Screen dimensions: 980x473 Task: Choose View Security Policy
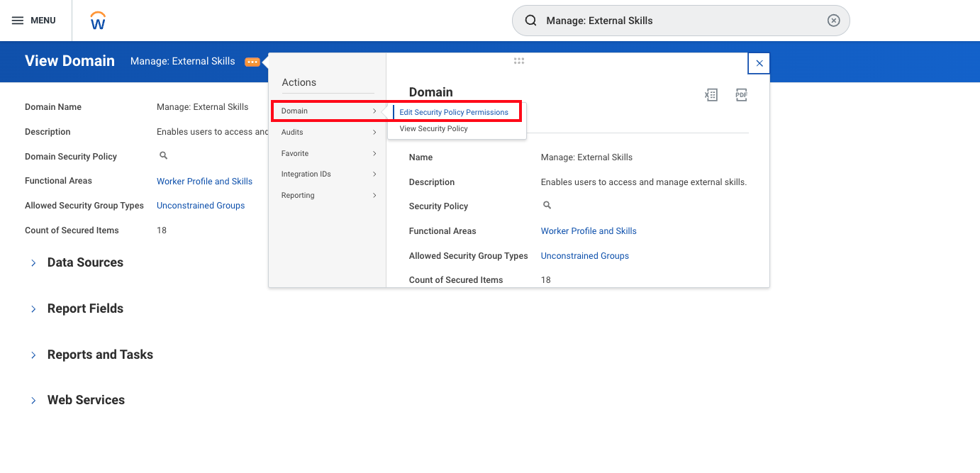[434, 128]
